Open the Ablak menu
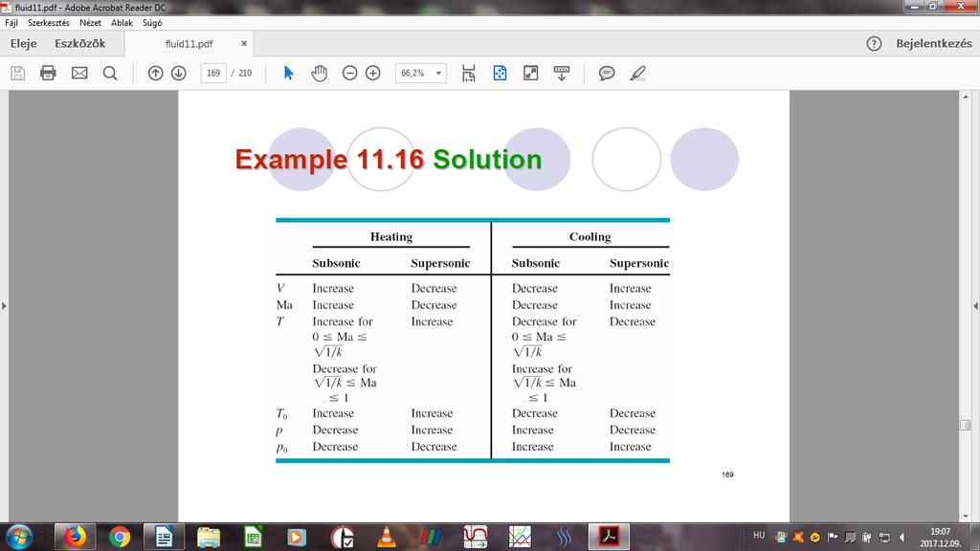Image resolution: width=980 pixels, height=551 pixels. 122,23
